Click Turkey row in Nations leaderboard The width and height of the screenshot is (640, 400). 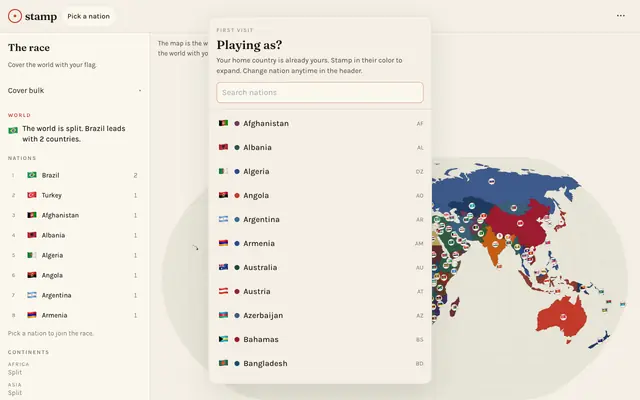75,195
